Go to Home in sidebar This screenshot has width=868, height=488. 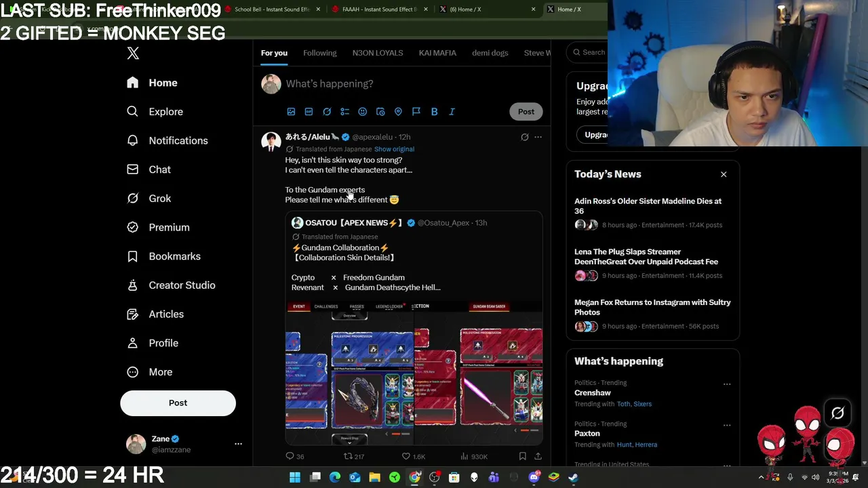pos(153,83)
